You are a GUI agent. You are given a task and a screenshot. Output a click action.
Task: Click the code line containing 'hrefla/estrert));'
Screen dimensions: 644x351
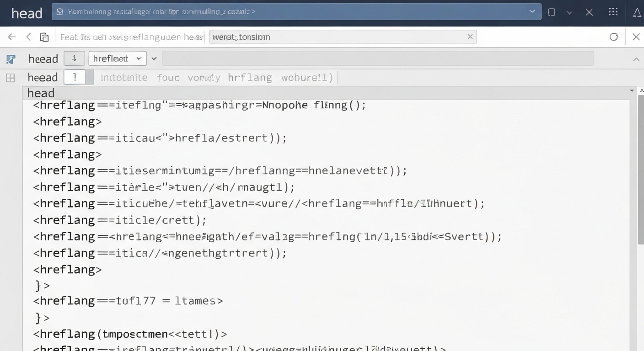pyautogui.click(x=160, y=138)
